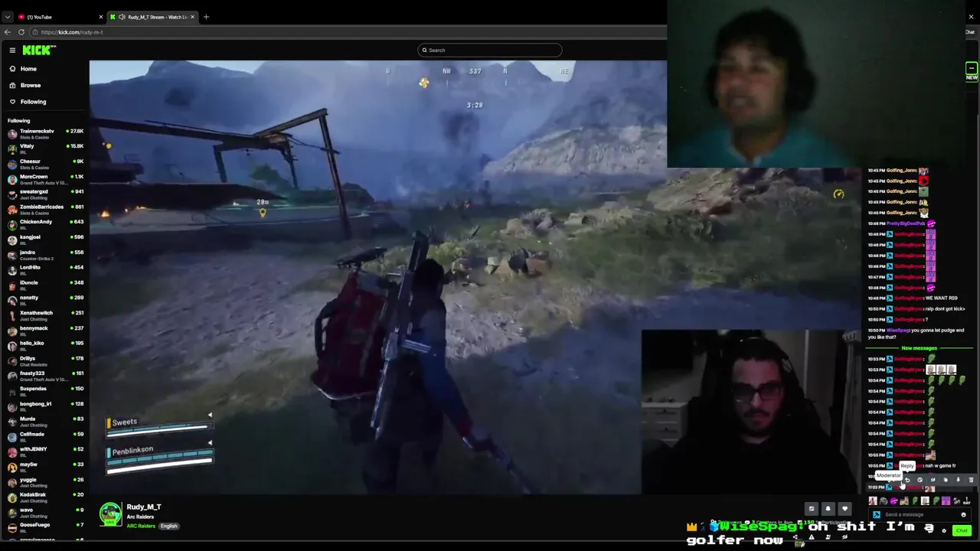Click the green Chat send button
Viewport: 980px width, 551px height.
click(962, 530)
